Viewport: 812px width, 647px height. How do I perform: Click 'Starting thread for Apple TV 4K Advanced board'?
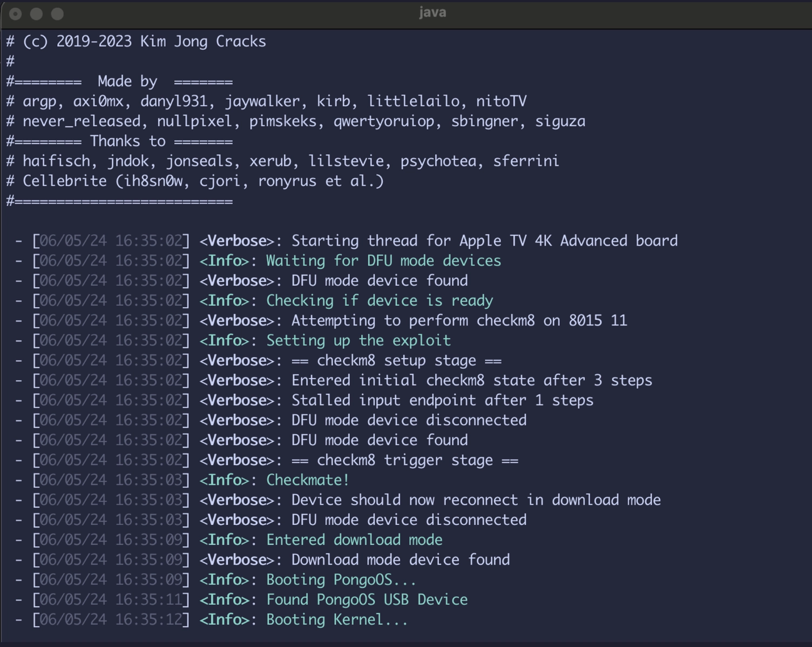[484, 241]
